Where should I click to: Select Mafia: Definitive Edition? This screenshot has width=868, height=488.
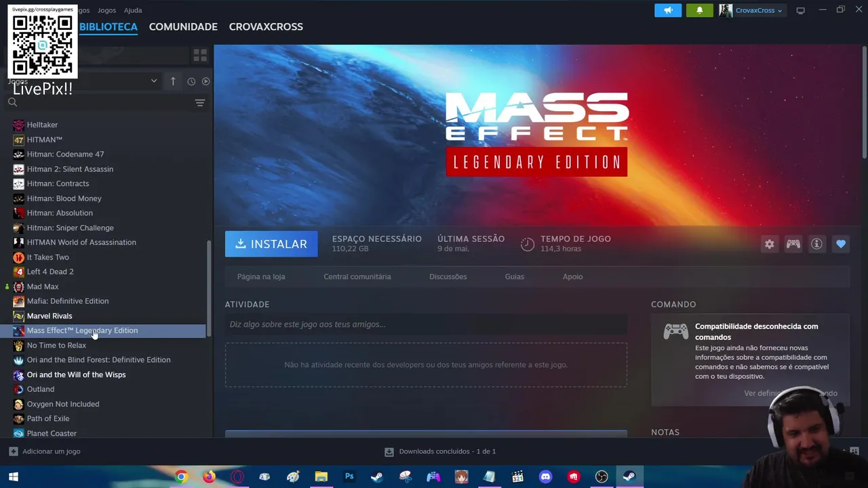(68, 301)
